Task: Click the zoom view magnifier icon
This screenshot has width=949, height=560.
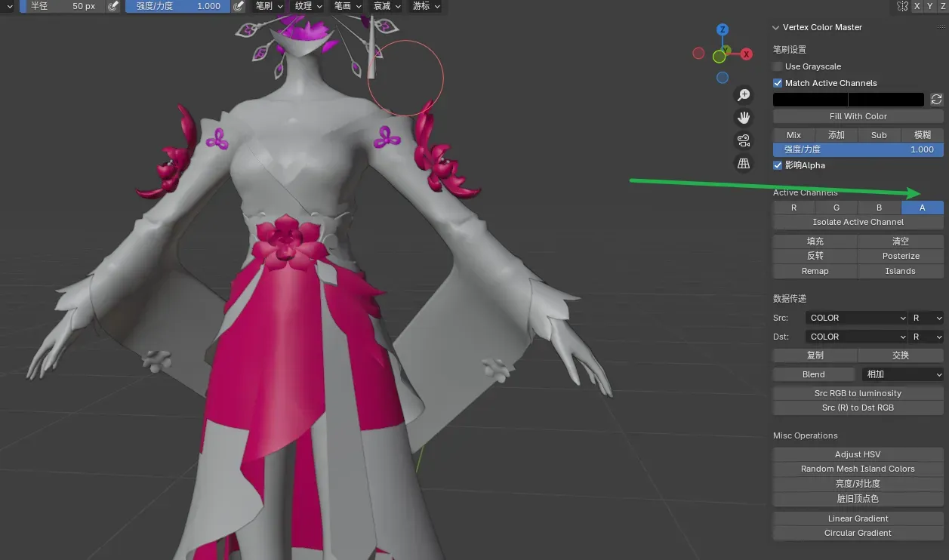Action: pos(744,94)
